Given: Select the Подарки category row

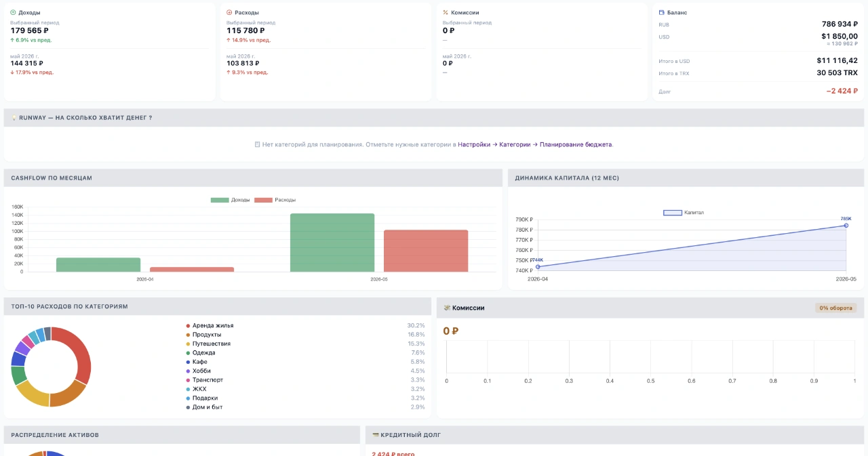Looking at the screenshot, I should pos(305,398).
